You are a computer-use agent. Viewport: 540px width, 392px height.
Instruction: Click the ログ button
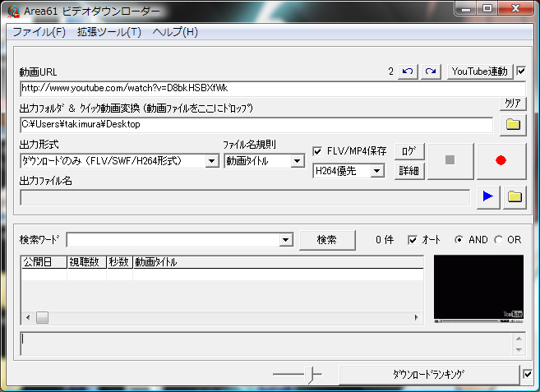(409, 151)
